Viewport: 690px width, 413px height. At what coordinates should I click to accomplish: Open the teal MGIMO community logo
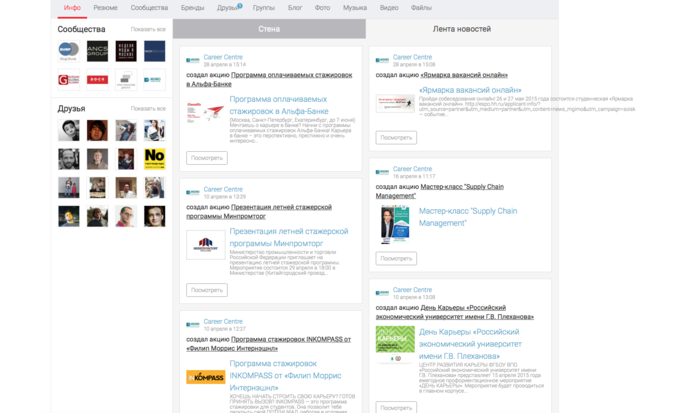(154, 80)
